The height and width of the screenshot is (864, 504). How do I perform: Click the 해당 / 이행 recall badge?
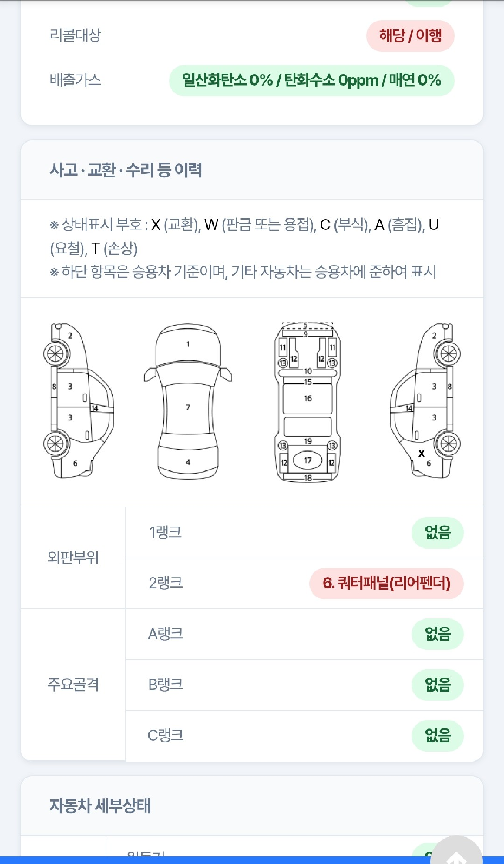(x=410, y=36)
